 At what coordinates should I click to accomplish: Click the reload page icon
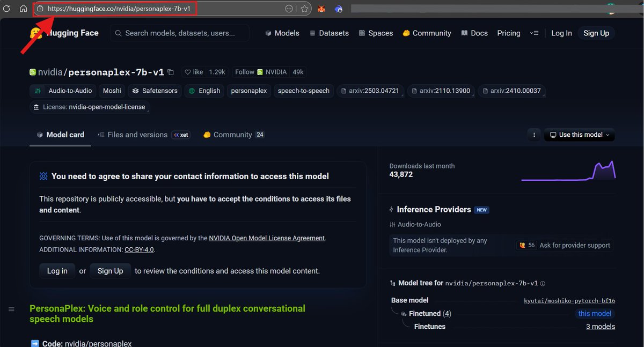click(7, 9)
